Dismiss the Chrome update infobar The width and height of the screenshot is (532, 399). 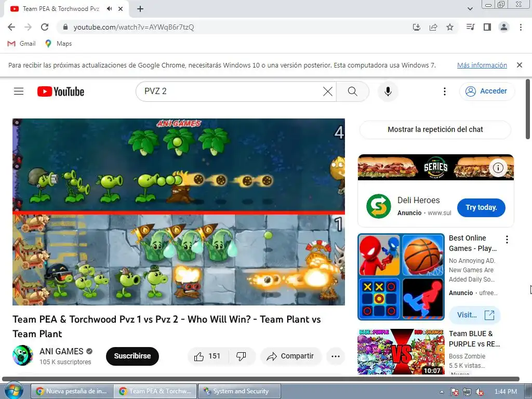tap(520, 65)
